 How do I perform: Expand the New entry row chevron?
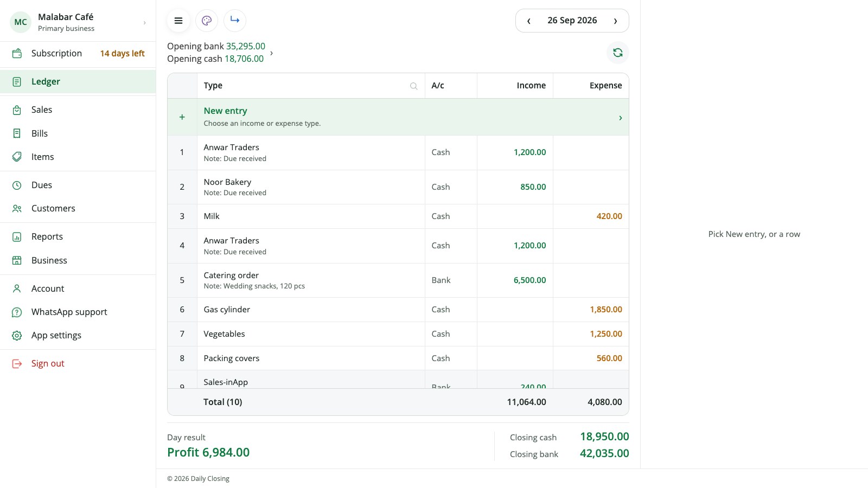click(x=621, y=118)
